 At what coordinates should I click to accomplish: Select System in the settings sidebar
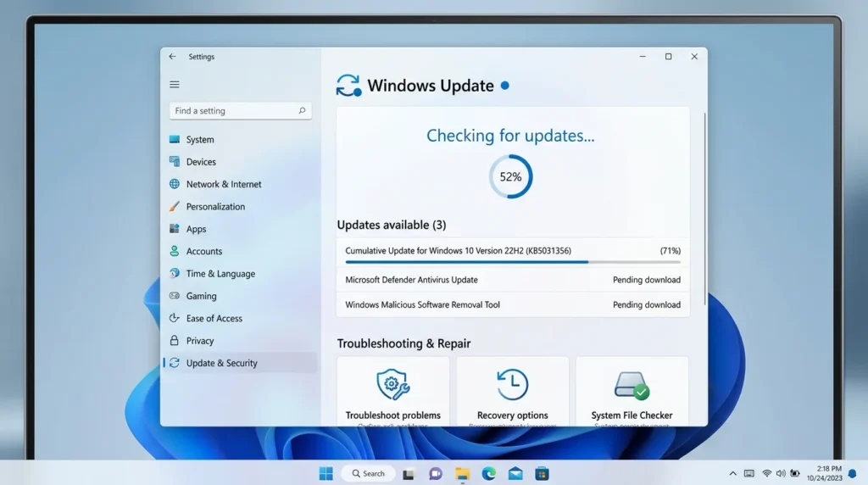click(x=240, y=140)
